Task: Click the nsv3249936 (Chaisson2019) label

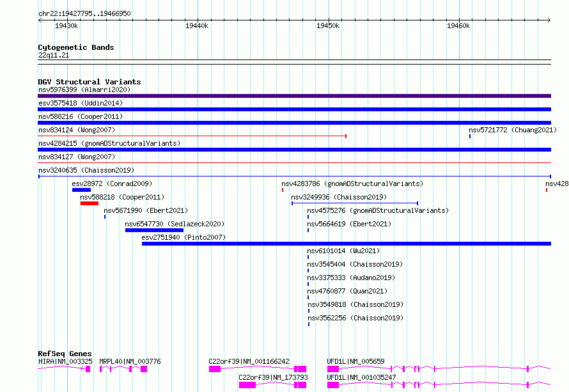Action: point(339,197)
